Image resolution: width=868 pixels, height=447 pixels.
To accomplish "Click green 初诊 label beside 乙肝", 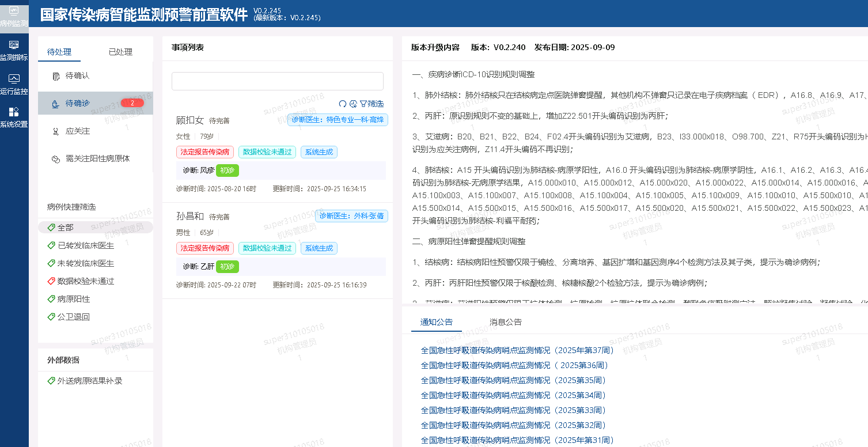I will 228,267.
